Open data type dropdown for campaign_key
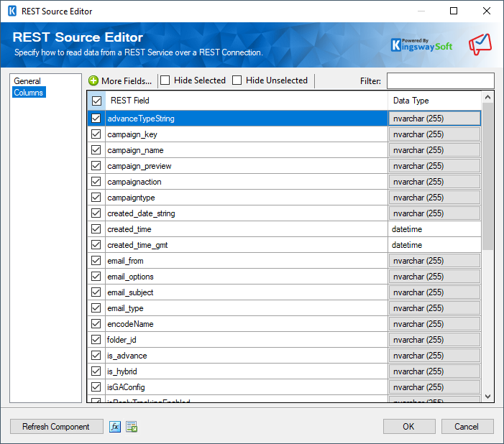504x444 pixels. click(434, 134)
